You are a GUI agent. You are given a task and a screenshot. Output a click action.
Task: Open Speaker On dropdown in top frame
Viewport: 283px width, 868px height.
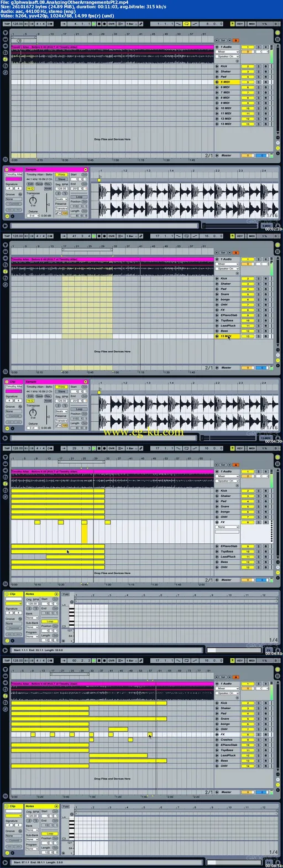pos(227,56)
